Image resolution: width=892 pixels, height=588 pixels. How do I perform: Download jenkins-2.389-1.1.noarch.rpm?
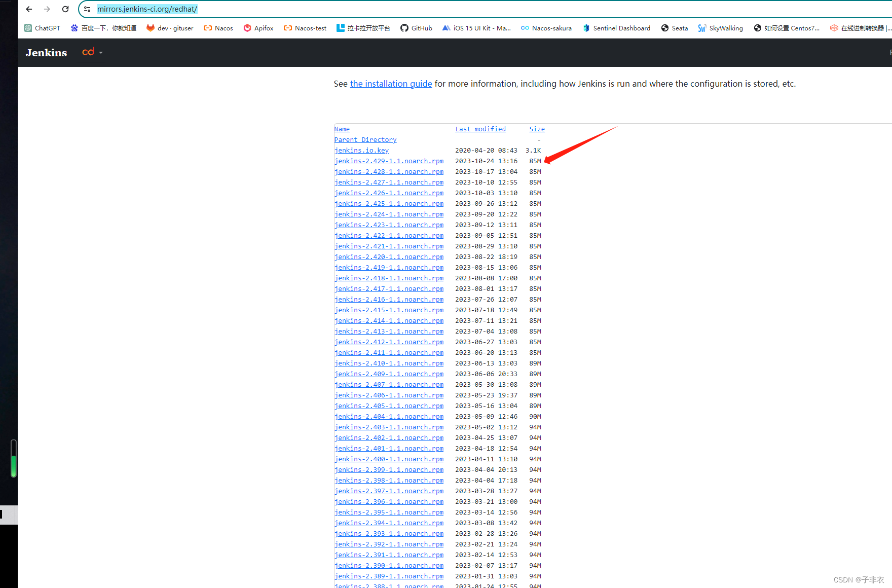pyautogui.click(x=389, y=576)
